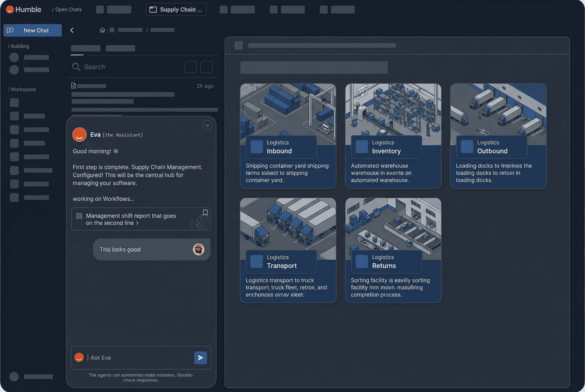
Task: Switch to the Supply Chain tab
Action: [176, 9]
